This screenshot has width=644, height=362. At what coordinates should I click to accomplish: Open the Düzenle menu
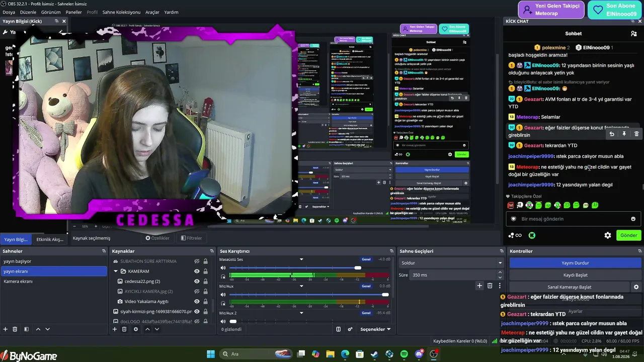point(28,12)
